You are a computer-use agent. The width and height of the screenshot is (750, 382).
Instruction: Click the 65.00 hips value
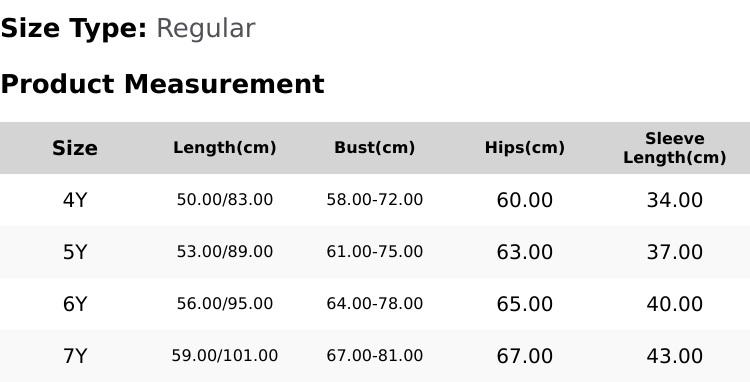pos(525,304)
